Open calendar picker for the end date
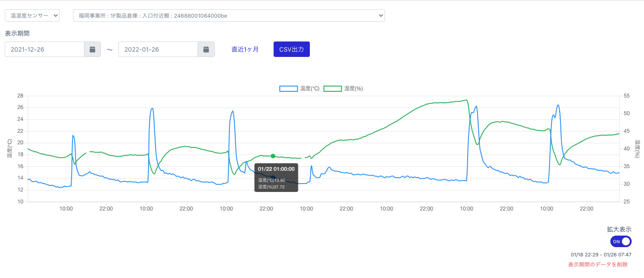Viewport: 644px width, 278px height. [206, 49]
